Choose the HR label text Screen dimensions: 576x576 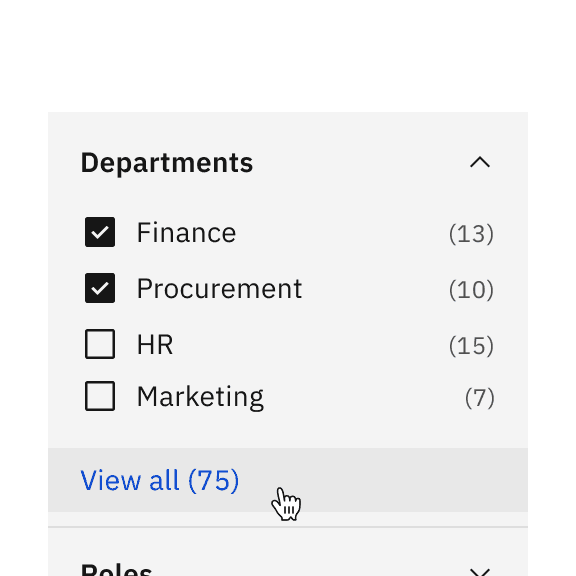tap(155, 345)
